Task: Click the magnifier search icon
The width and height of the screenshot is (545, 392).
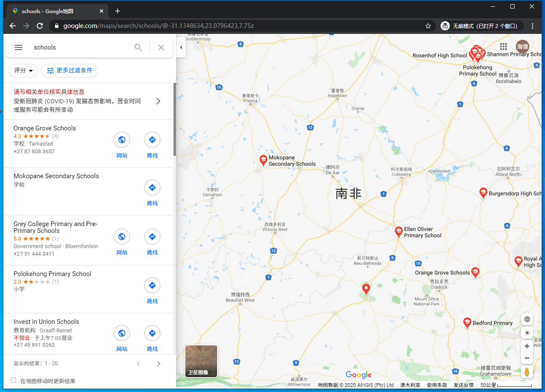Action: pyautogui.click(x=138, y=47)
